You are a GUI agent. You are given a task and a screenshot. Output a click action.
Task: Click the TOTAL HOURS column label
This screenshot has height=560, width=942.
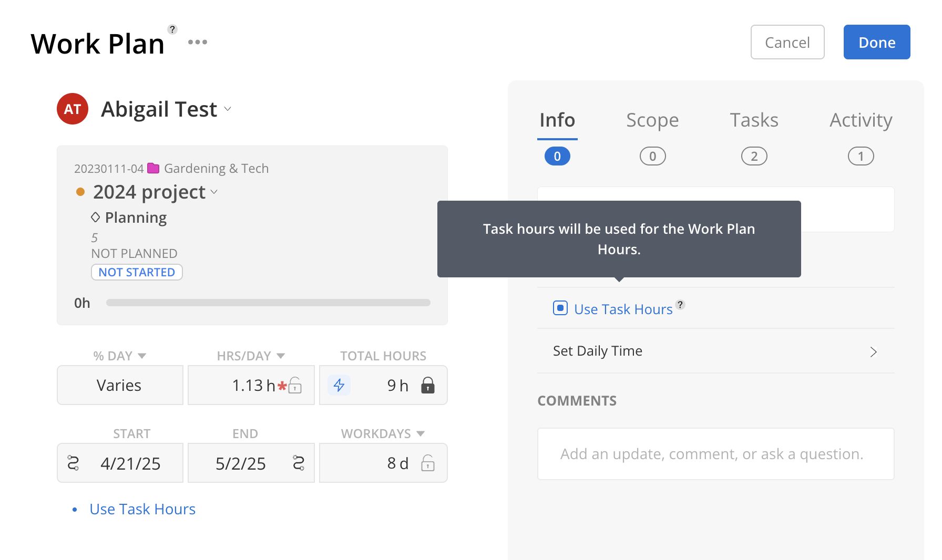383,356
